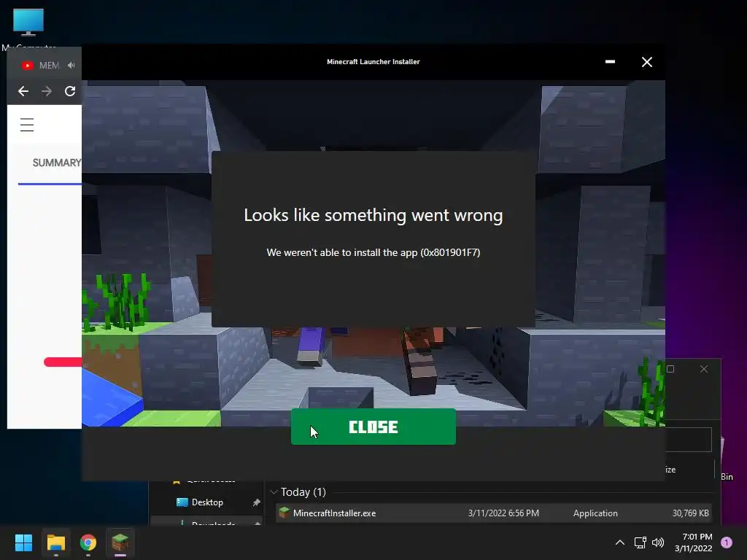Select MinecraftInstaller.exe file in Explorer
747x560 pixels.
pos(494,513)
